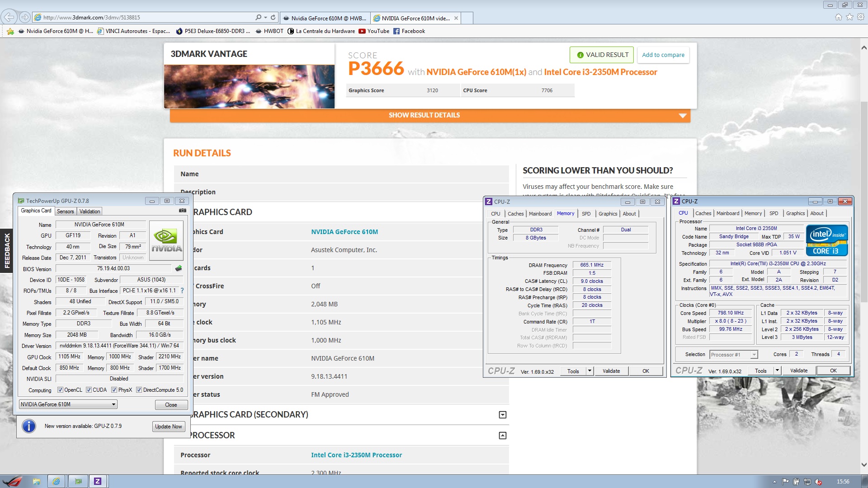The image size is (868, 488).
Task: Click the page vertical scrollbar down arrow
Action: [863, 465]
